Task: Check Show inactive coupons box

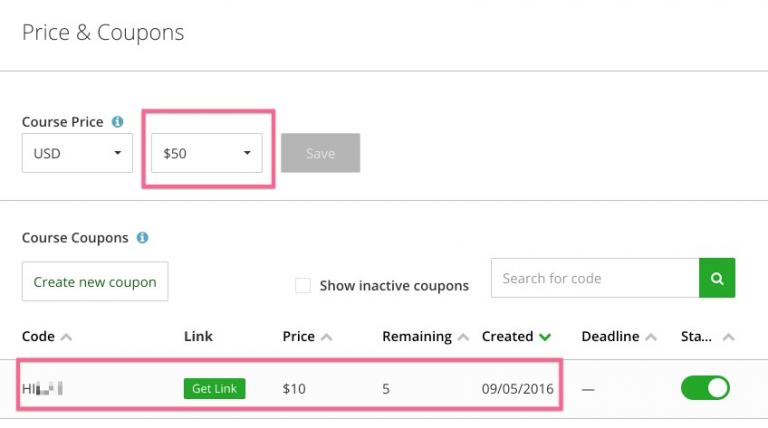Action: click(x=303, y=285)
